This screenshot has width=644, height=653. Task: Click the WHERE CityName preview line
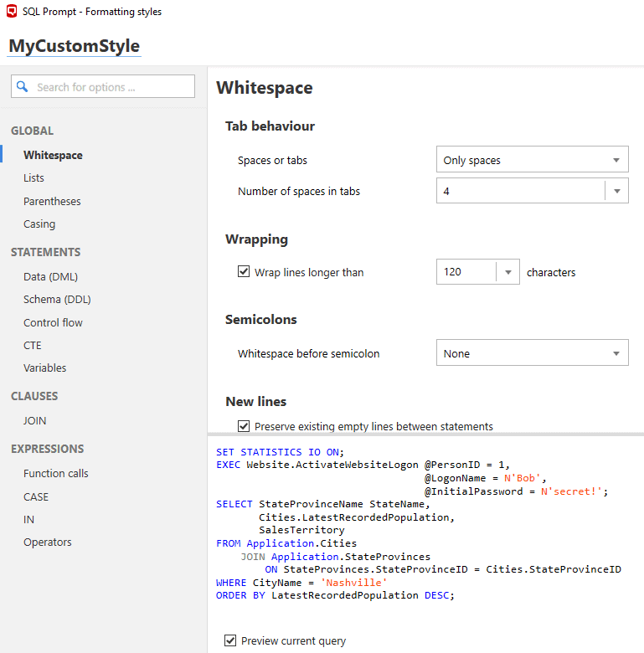[301, 582]
